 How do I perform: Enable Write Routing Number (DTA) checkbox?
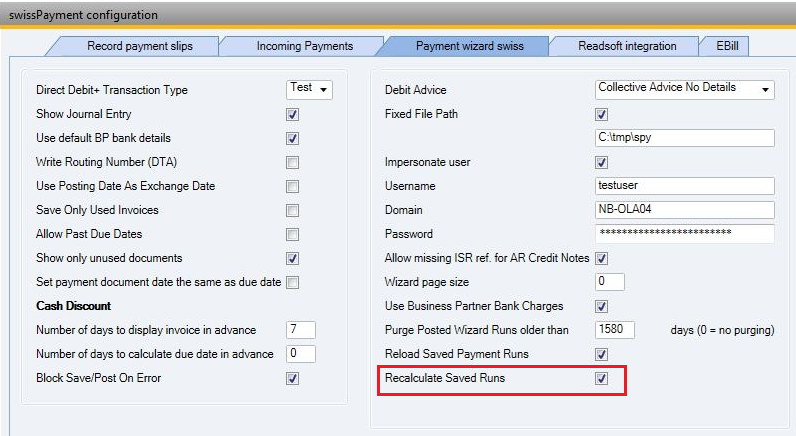click(292, 162)
